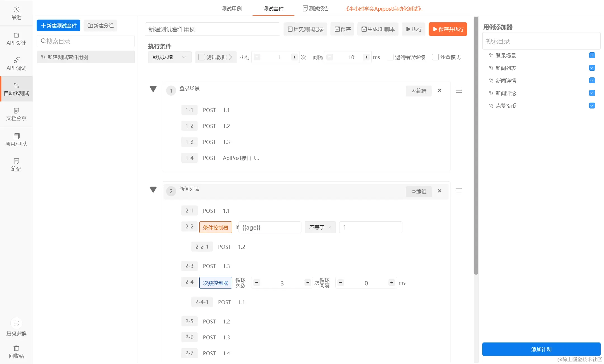The image size is (604, 364).
Task: Remove 新闻列表 scenario with its X icon
Action: pyautogui.click(x=439, y=191)
